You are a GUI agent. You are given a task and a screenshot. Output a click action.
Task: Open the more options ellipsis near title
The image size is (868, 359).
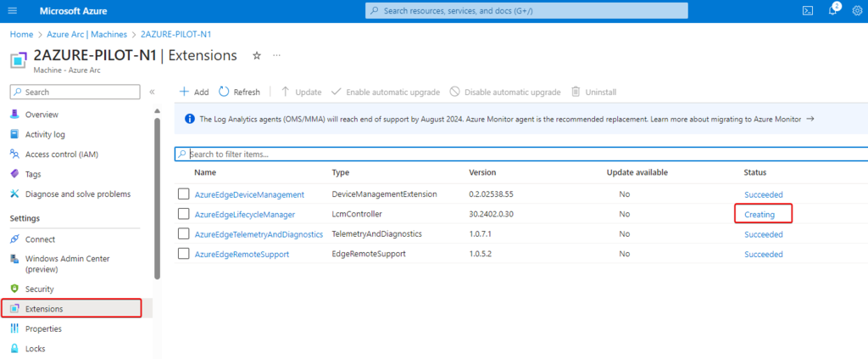point(276,55)
